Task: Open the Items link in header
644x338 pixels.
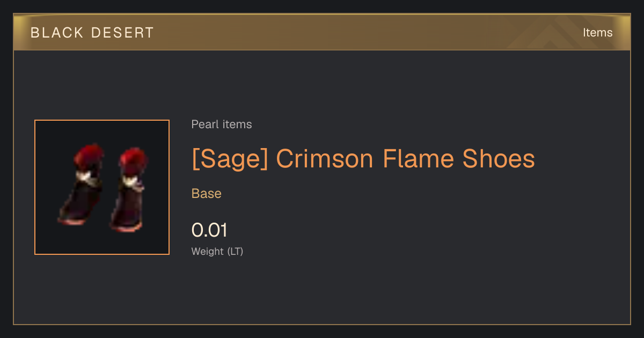Action: pos(597,33)
